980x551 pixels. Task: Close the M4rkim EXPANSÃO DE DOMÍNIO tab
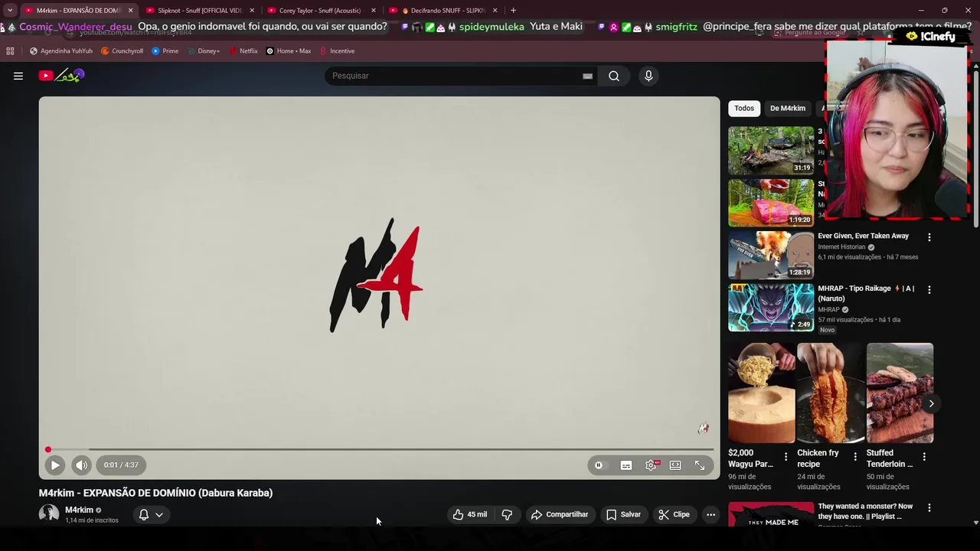click(130, 11)
